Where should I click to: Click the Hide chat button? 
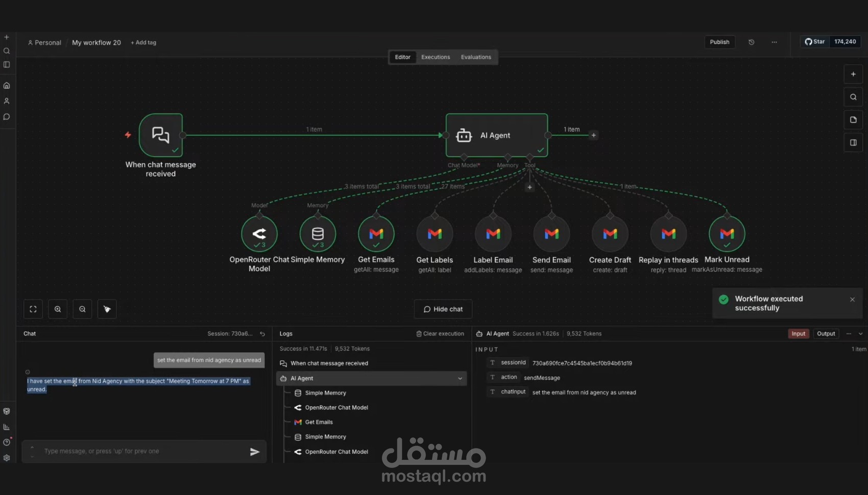point(443,309)
